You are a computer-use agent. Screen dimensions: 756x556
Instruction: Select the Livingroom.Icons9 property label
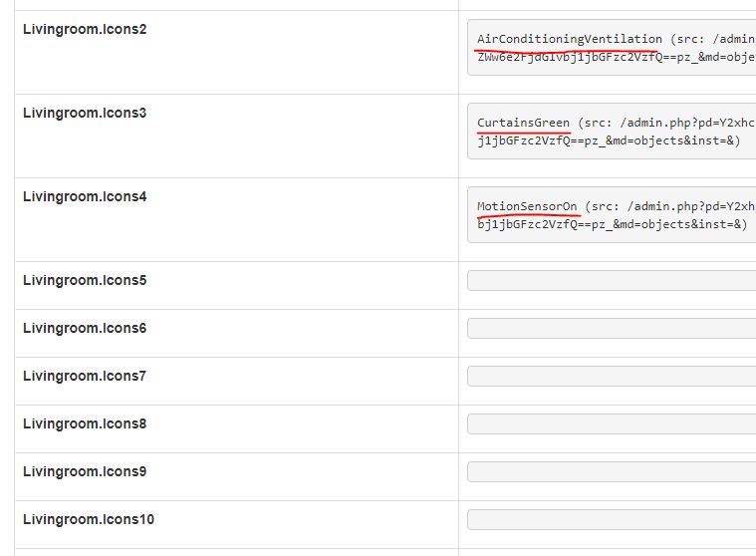point(85,471)
